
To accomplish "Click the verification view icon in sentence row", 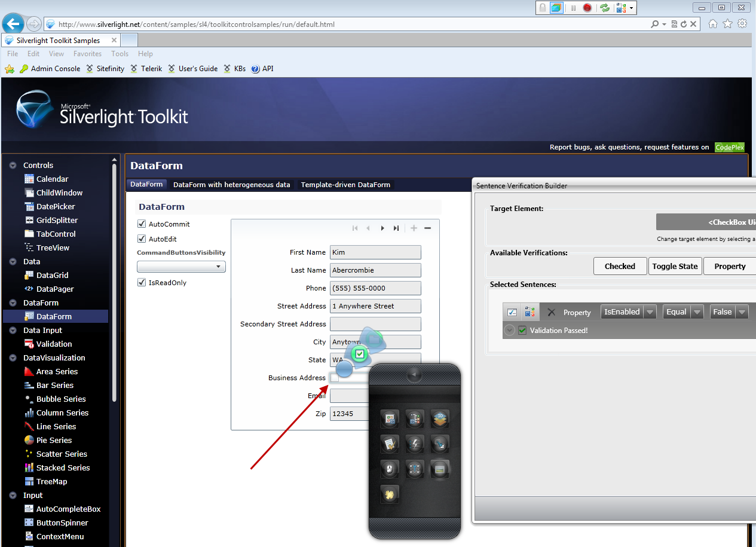I will [512, 312].
